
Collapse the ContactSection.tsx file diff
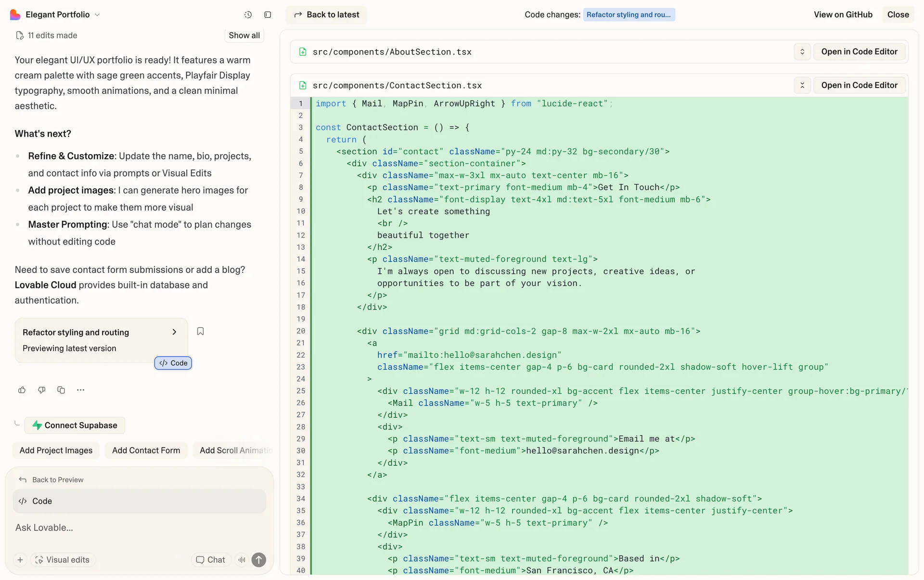pyautogui.click(x=802, y=85)
